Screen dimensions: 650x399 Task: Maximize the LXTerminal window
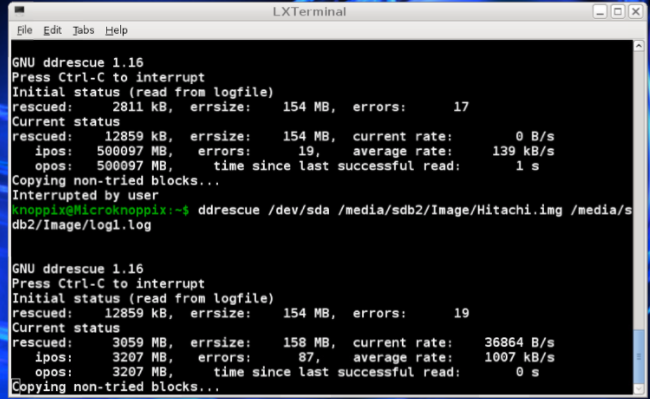(618, 11)
